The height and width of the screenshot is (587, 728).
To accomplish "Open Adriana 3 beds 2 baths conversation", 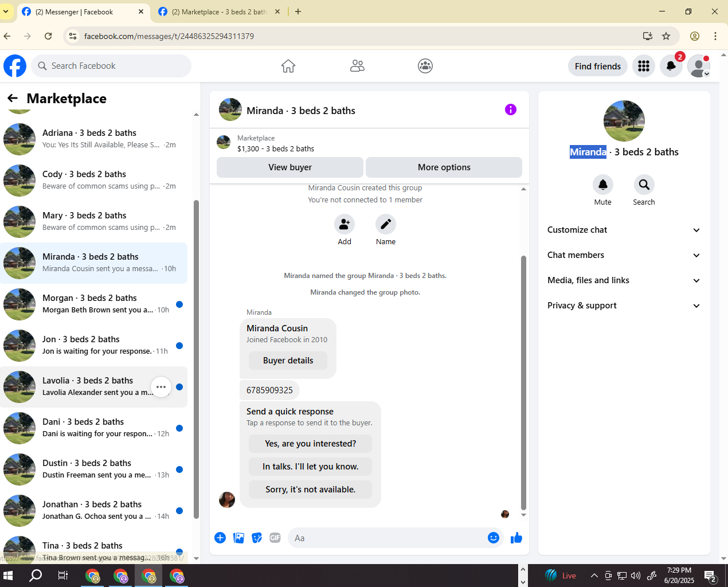I will coord(94,139).
